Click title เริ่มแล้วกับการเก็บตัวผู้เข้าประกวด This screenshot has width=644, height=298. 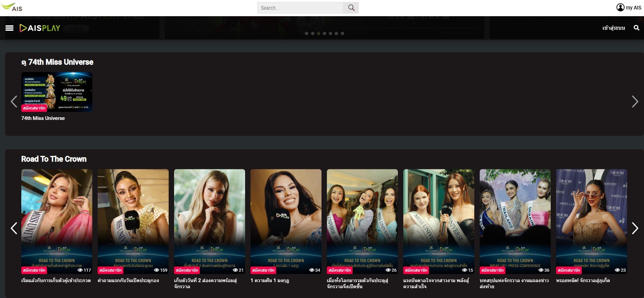[x=56, y=280]
